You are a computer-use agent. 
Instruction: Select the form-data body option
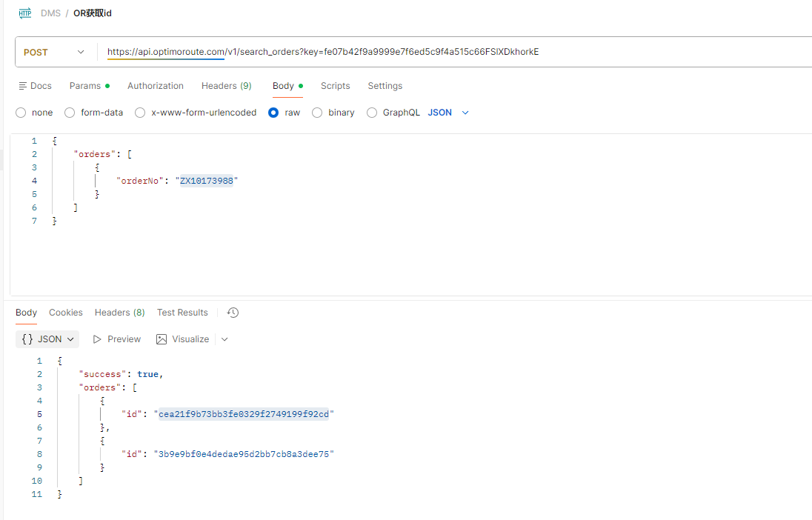point(70,113)
